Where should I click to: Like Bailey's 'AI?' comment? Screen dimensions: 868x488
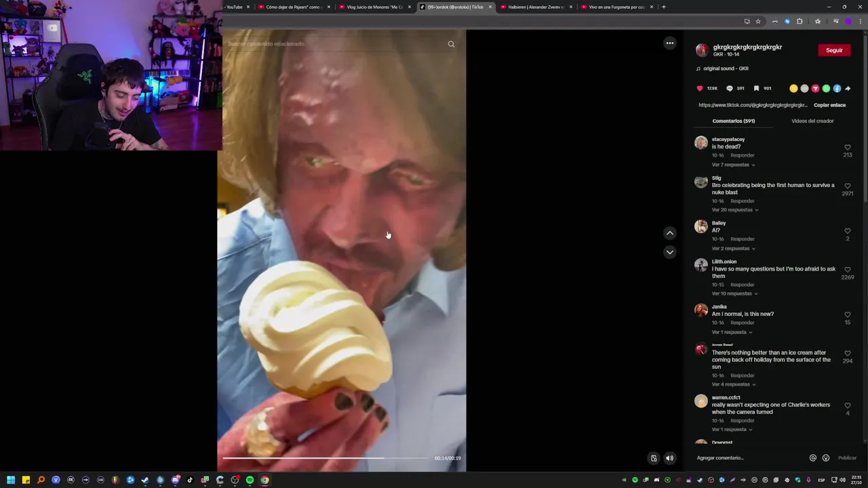(848, 231)
